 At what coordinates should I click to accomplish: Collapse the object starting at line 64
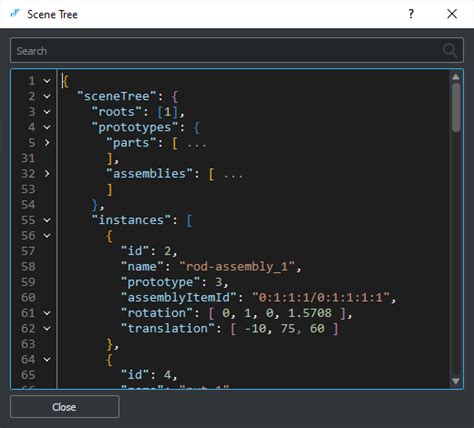47,359
